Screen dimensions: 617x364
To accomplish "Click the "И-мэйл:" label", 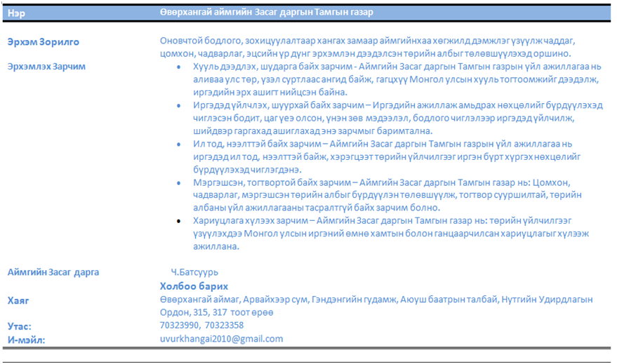I will [x=26, y=339].
